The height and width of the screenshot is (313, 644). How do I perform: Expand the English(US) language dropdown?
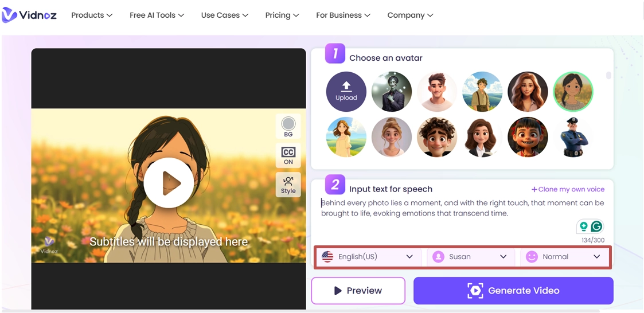367,257
